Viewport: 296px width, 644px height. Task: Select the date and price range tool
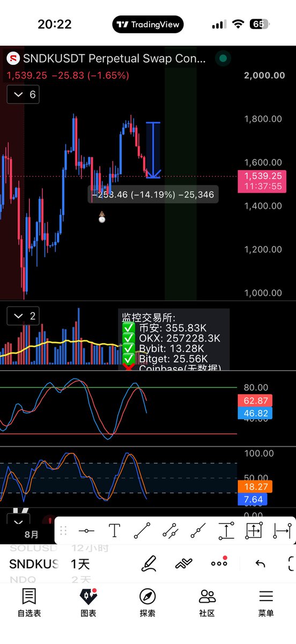254,531
